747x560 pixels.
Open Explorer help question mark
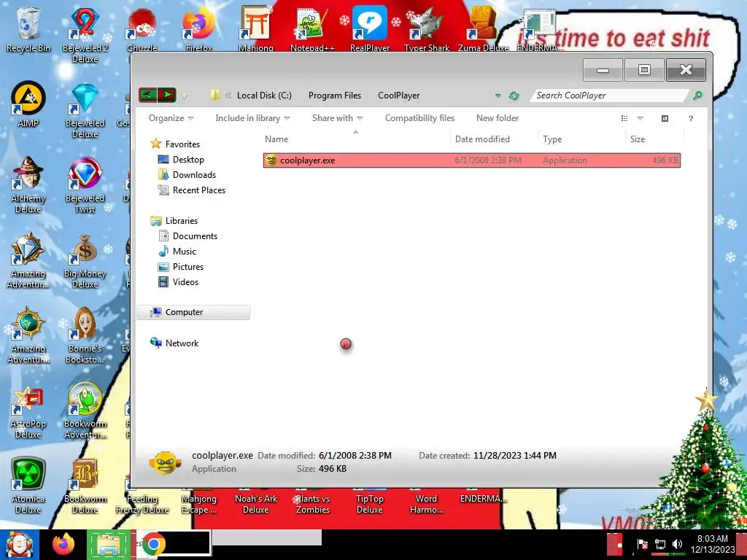pos(691,118)
